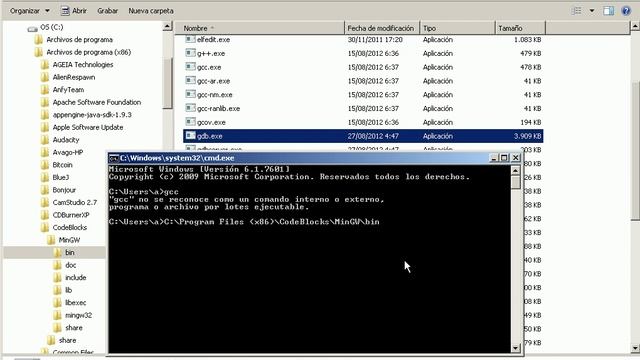Screen dimensions: 640x360
Task: Click the Bonjour folder icon
Action: (45, 190)
